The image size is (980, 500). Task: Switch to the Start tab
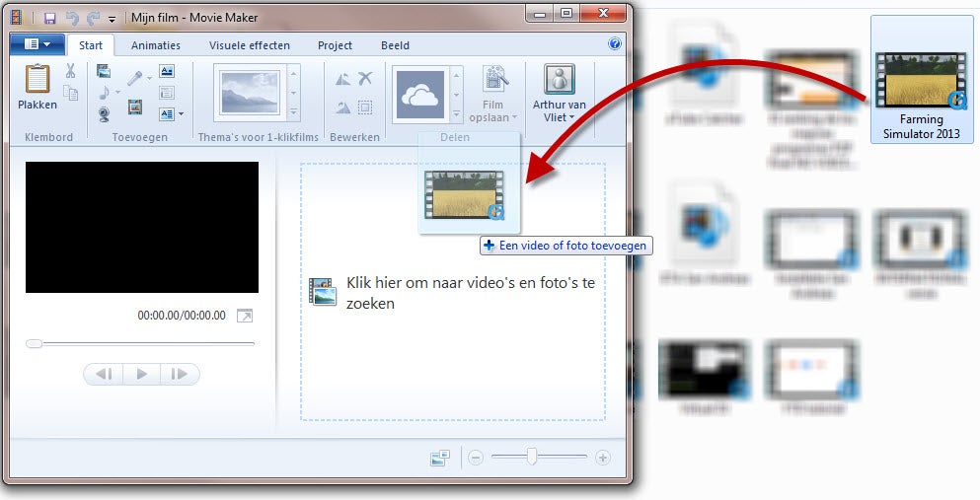click(x=91, y=45)
